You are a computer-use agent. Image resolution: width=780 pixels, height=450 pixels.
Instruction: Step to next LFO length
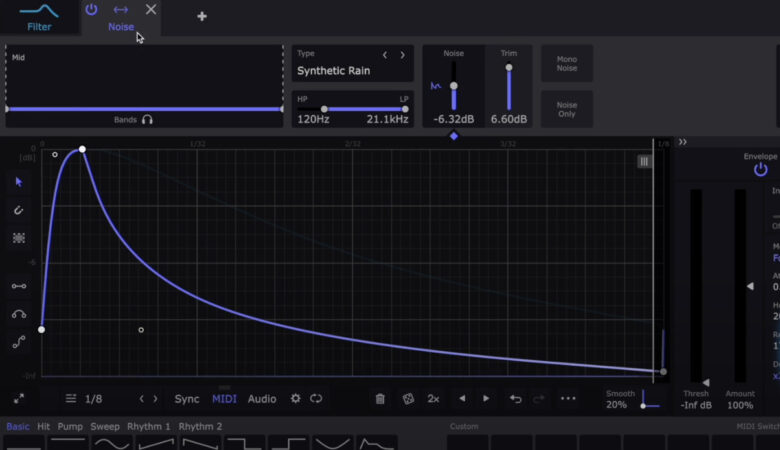(155, 399)
